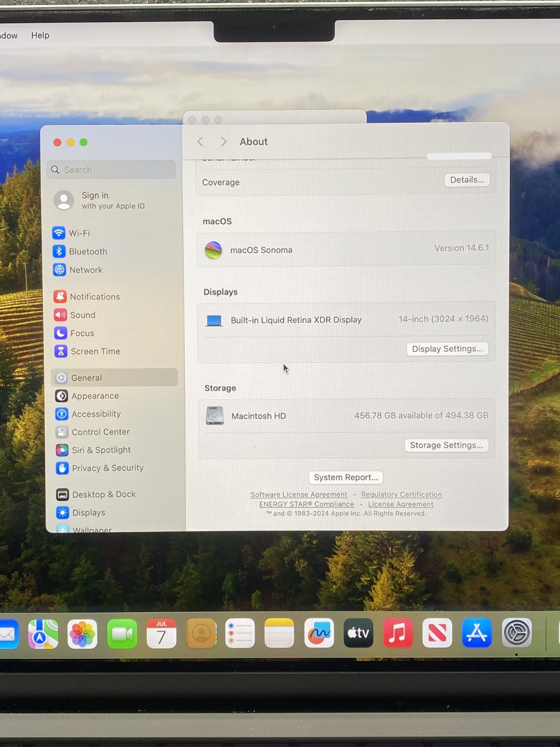Open Photos app in the Dock
The height and width of the screenshot is (747, 560).
83,634
